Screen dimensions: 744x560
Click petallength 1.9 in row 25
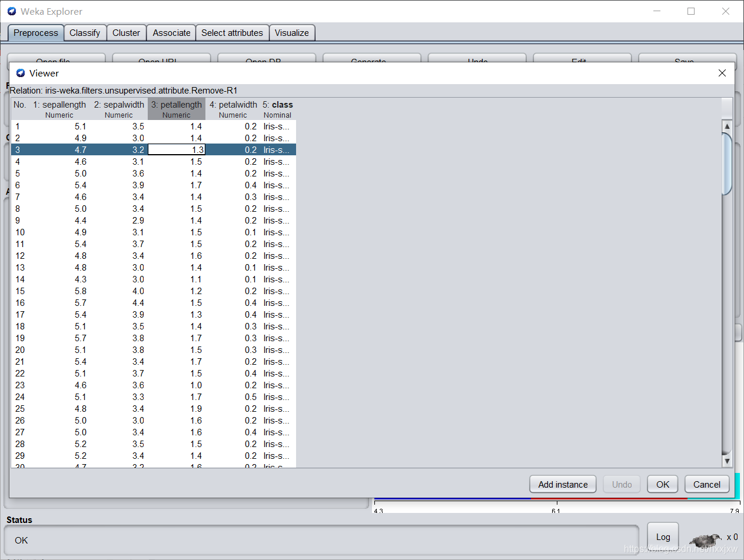pos(177,409)
